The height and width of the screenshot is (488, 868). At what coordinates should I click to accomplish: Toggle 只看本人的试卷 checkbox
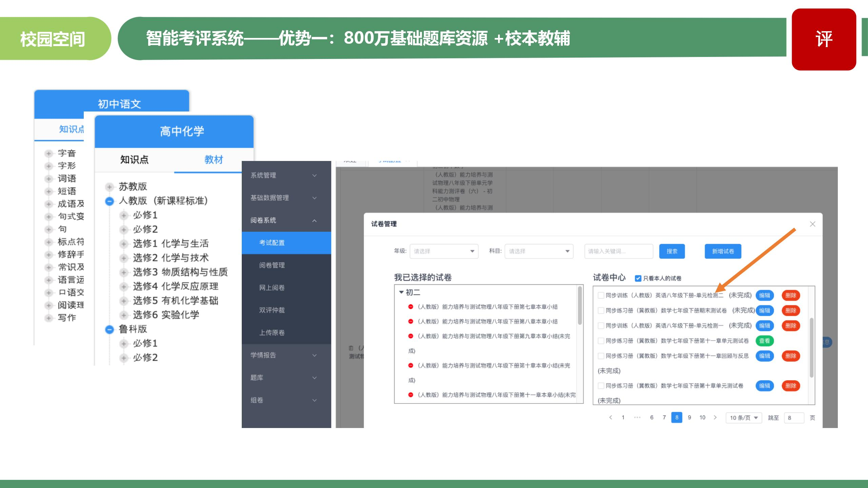pyautogui.click(x=638, y=278)
